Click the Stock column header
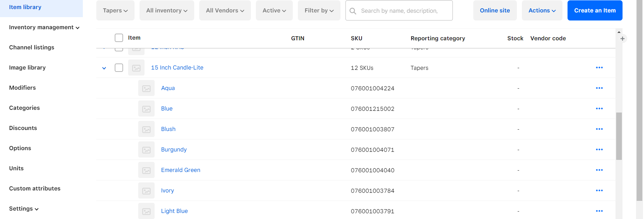The width and height of the screenshot is (644, 219). (515, 38)
